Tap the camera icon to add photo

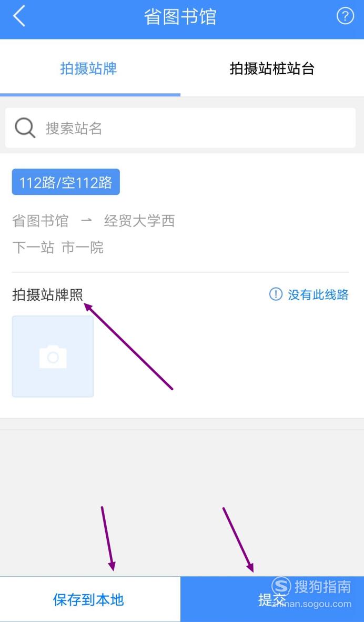pyautogui.click(x=53, y=356)
